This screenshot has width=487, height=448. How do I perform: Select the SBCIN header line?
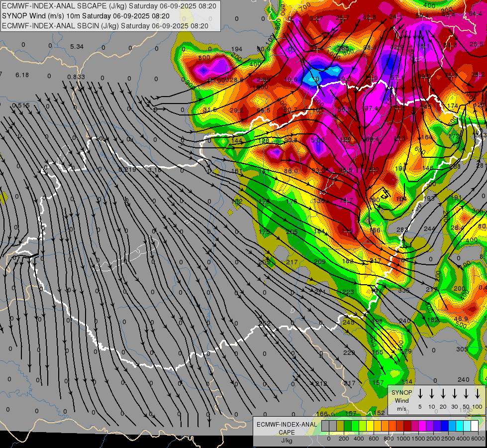pyautogui.click(x=105, y=26)
